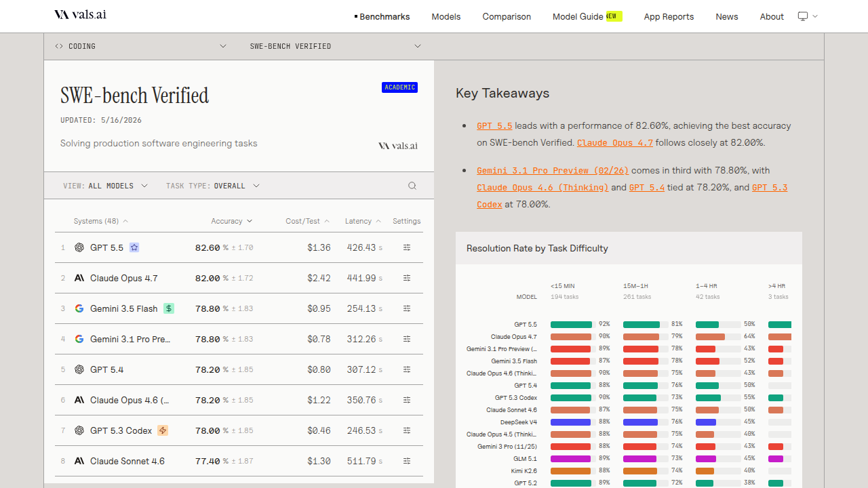Click the lightning badge next to GPT 5.3 Codex

pos(163,430)
